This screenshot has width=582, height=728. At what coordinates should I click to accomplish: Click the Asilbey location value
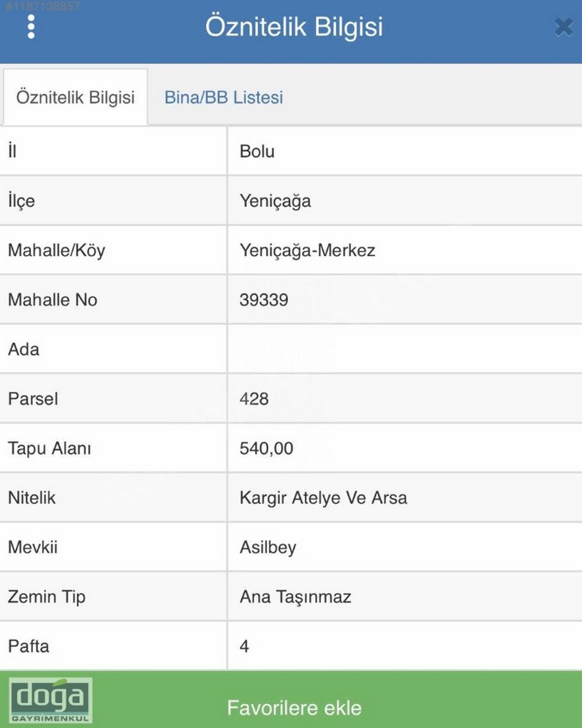tap(268, 548)
